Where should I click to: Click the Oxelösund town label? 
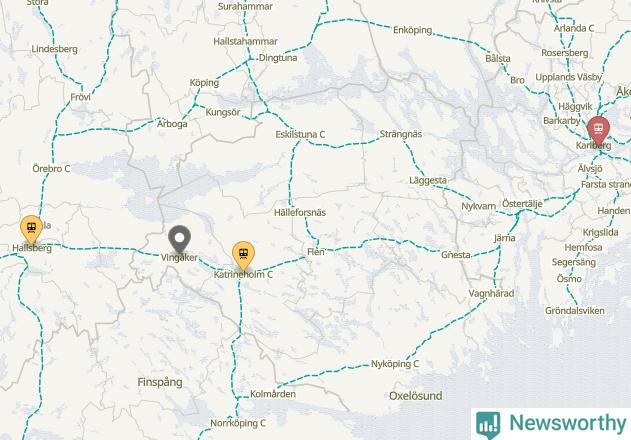coord(415,396)
